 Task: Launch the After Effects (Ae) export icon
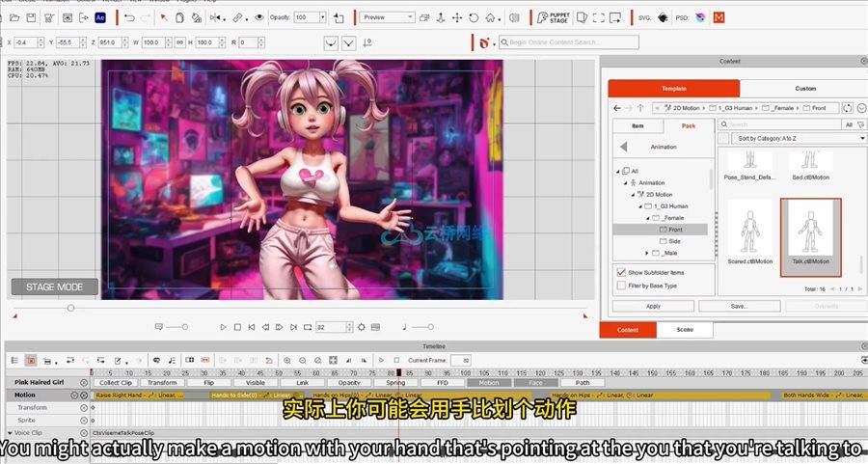click(x=100, y=17)
